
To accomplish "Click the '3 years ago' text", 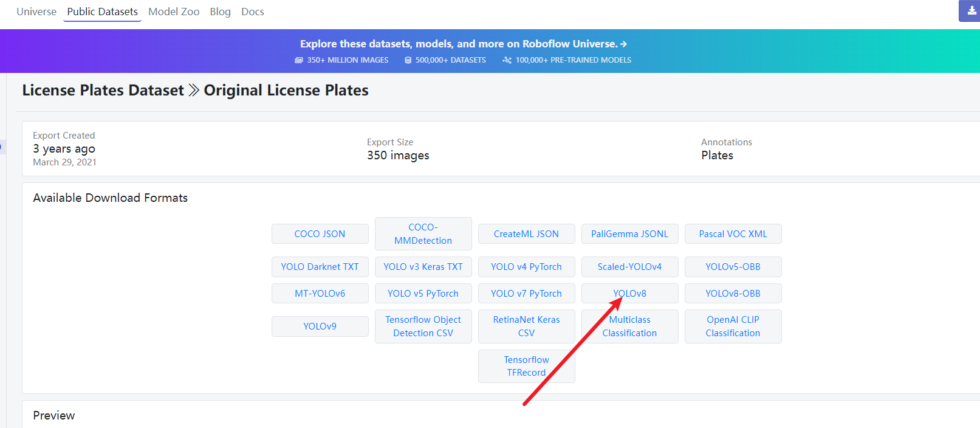I will click(x=64, y=149).
